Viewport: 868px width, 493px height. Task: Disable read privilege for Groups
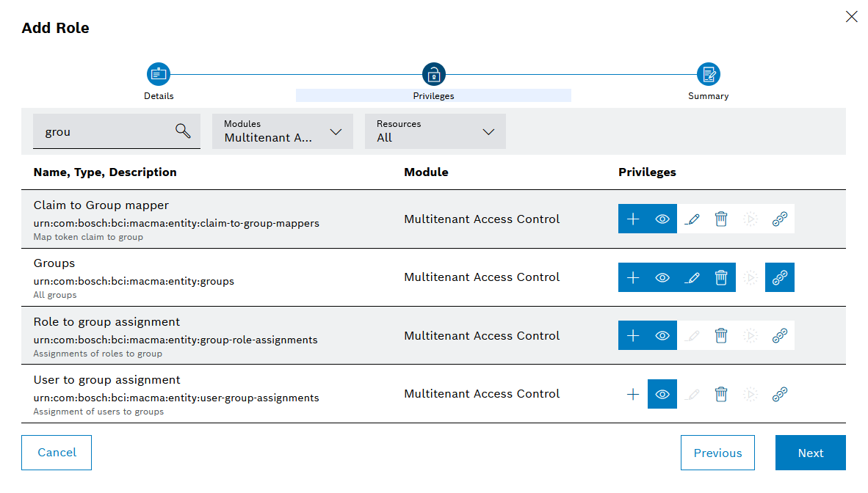[662, 277]
